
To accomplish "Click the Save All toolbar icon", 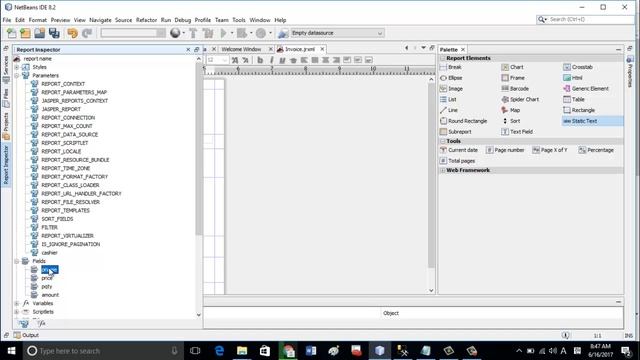I will coord(54,33).
